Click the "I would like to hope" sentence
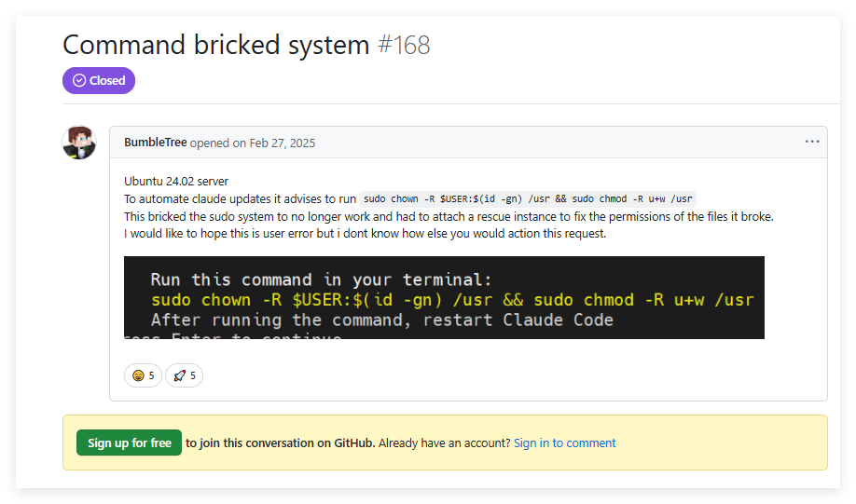 click(365, 233)
